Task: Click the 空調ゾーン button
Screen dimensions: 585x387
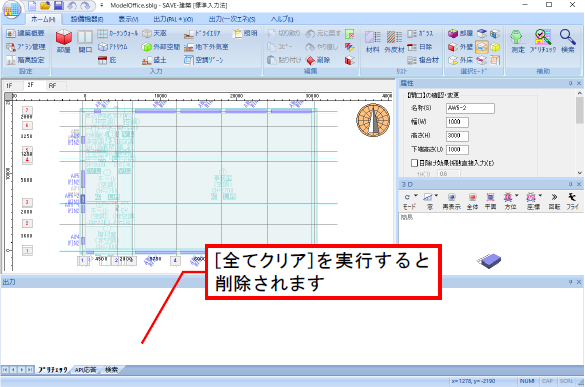Action: [x=204, y=60]
